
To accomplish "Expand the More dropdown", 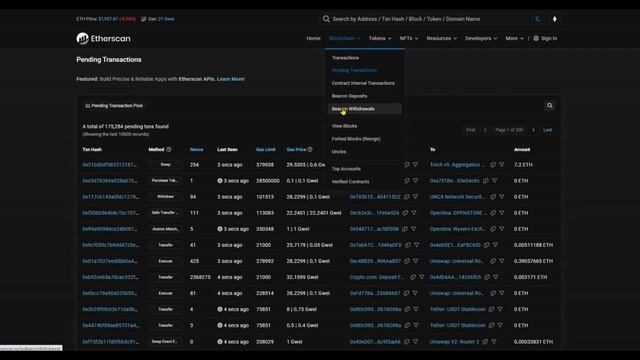I will (x=514, y=38).
